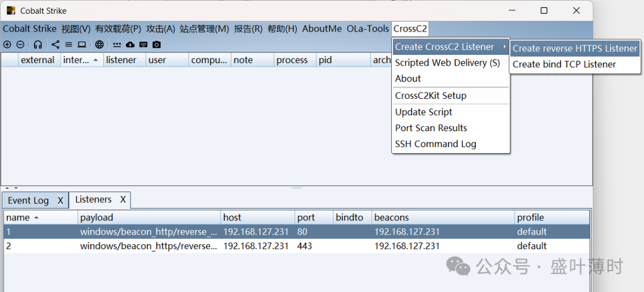View screenshots via camera icon

pyautogui.click(x=156, y=44)
